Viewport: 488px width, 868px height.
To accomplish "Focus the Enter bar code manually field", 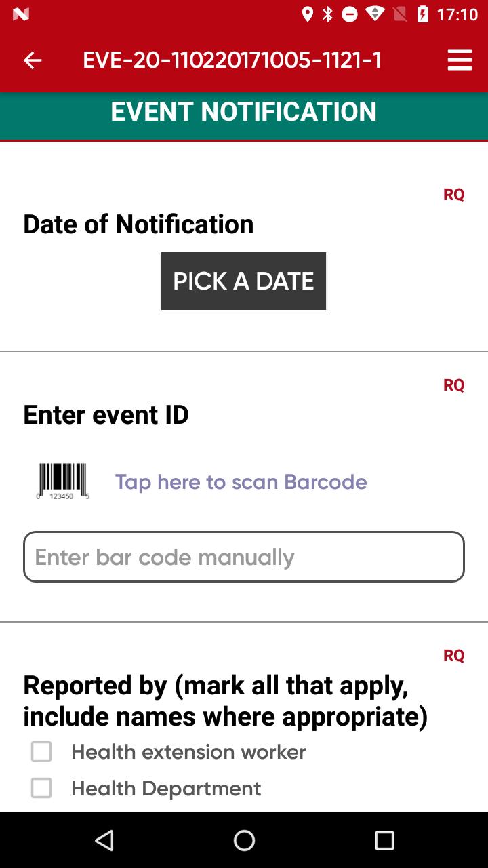I will pos(244,557).
